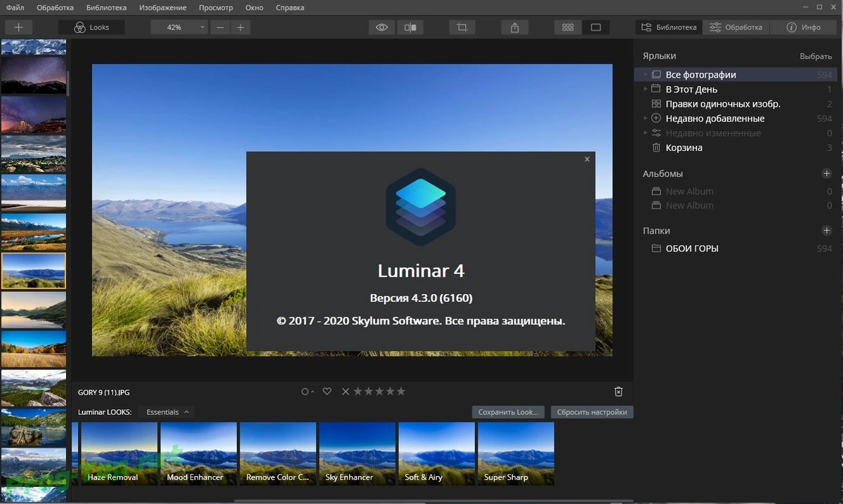Apply the Mood Enhancer look

pyautogui.click(x=198, y=453)
